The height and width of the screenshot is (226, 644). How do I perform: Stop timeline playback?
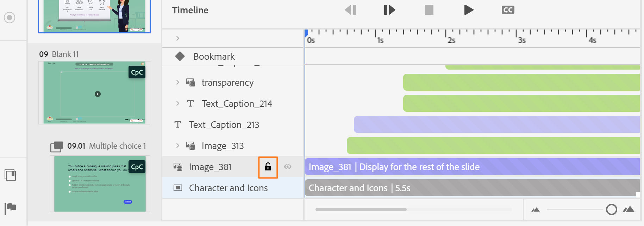click(429, 10)
